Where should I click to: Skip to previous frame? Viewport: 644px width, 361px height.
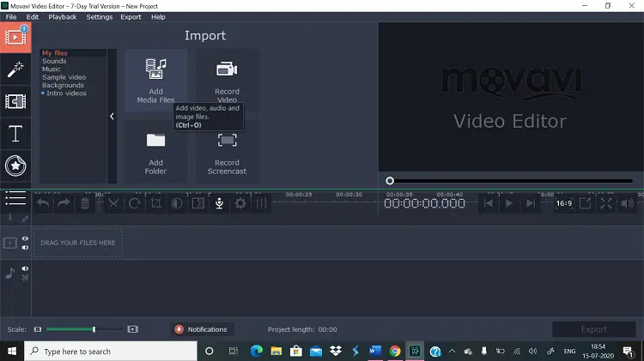pos(489,203)
